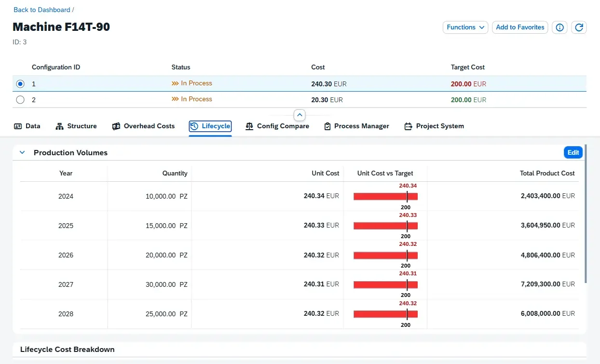Screen dimensions: 600x364
Task: Click the Data tab icon
Action: (x=17, y=126)
